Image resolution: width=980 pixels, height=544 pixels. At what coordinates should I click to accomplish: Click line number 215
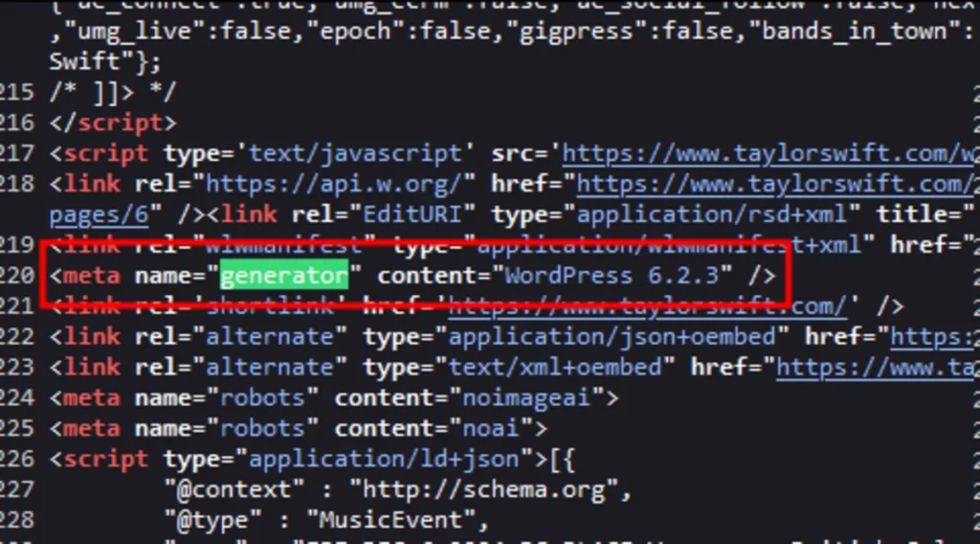click(17, 93)
